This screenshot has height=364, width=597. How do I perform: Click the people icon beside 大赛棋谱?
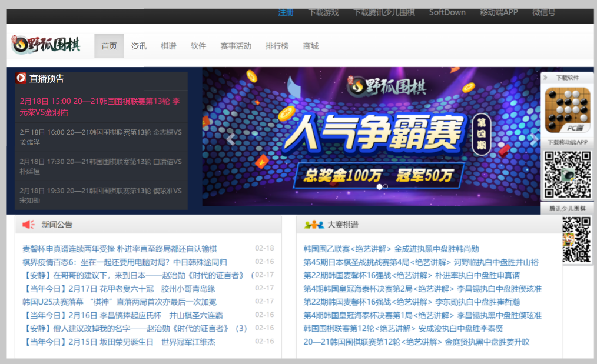314,225
